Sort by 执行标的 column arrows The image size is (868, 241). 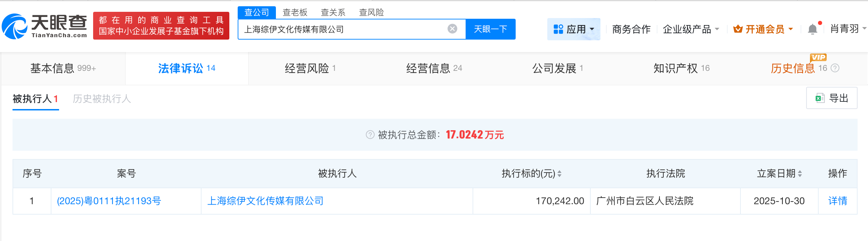pyautogui.click(x=559, y=174)
